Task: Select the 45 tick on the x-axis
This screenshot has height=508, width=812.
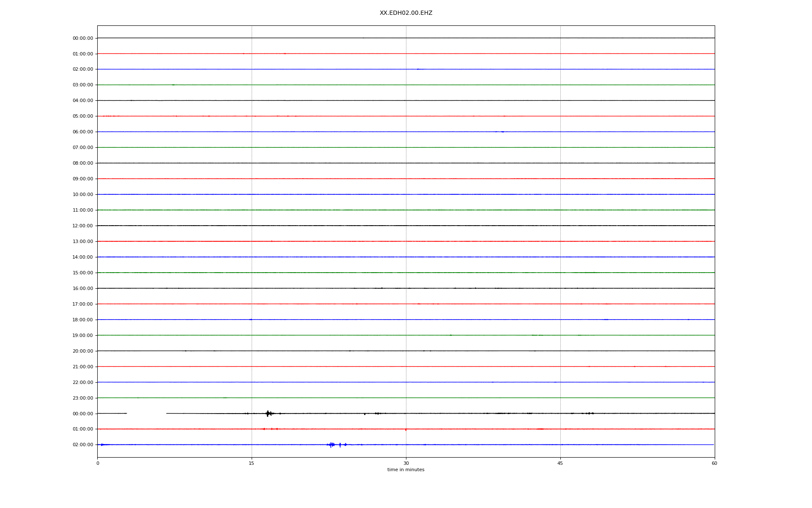Action: click(x=560, y=463)
